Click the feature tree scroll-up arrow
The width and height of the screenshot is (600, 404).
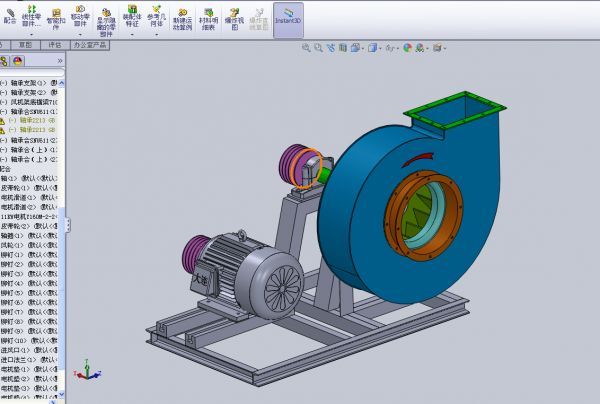(x=61, y=83)
